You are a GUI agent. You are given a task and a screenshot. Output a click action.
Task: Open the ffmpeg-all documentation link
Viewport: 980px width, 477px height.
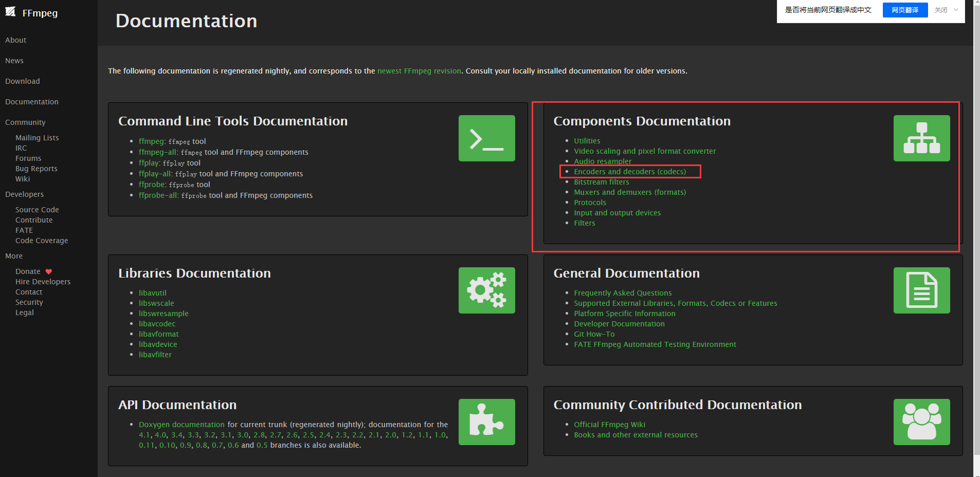pos(158,152)
